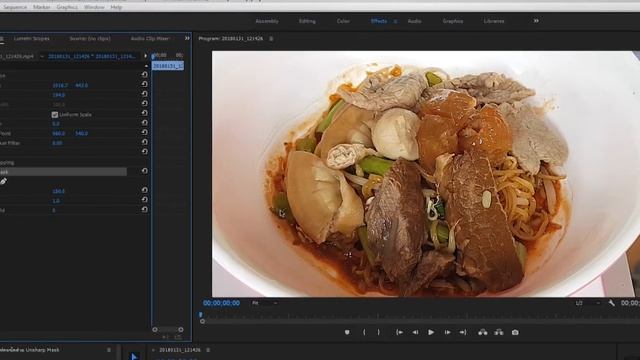Reset the Anti-flicker Filter 0.00 parameter

(x=144, y=142)
